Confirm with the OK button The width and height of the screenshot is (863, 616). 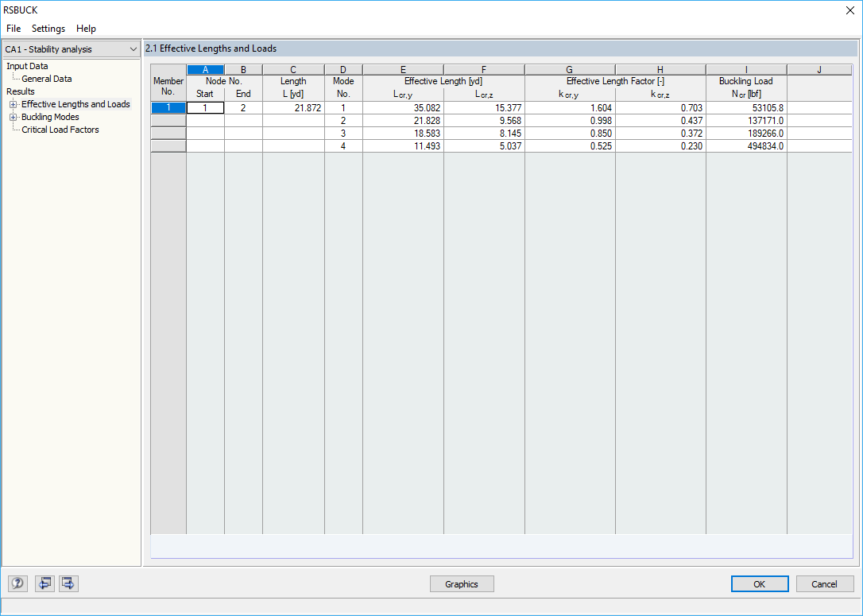(x=760, y=583)
